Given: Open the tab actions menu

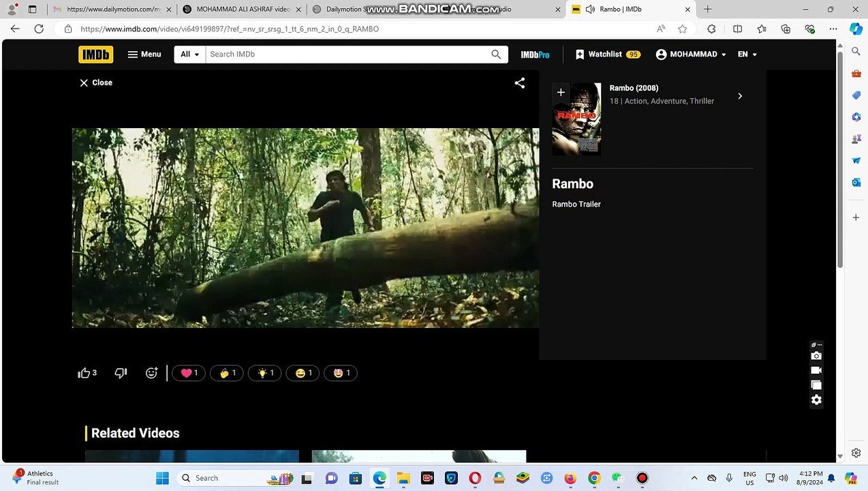Looking at the screenshot, I should [x=32, y=10].
